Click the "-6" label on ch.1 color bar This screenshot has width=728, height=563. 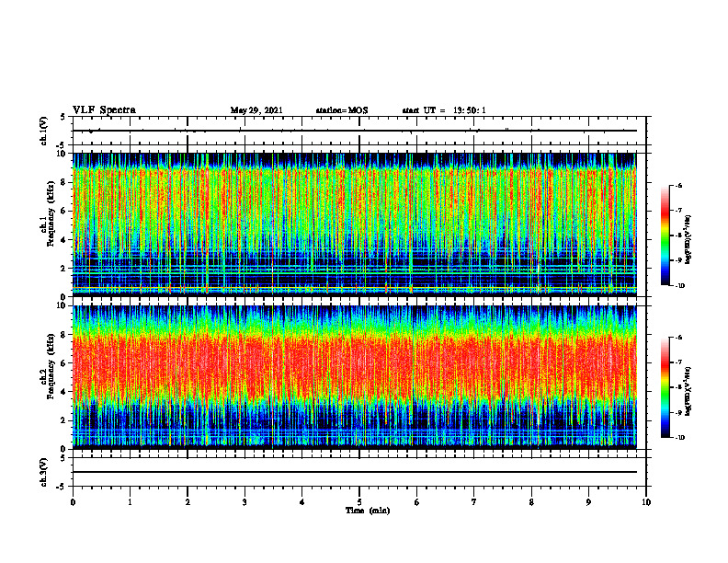point(678,185)
